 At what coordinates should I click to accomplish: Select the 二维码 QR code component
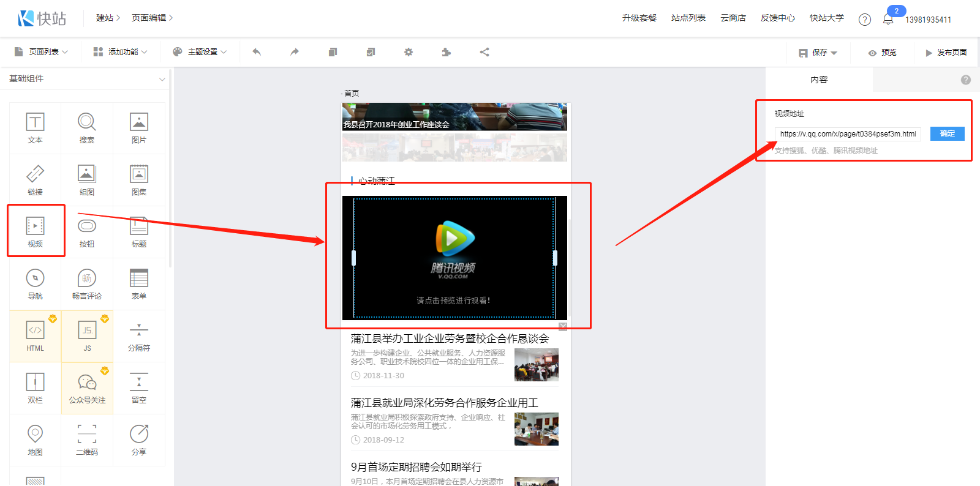click(87, 439)
